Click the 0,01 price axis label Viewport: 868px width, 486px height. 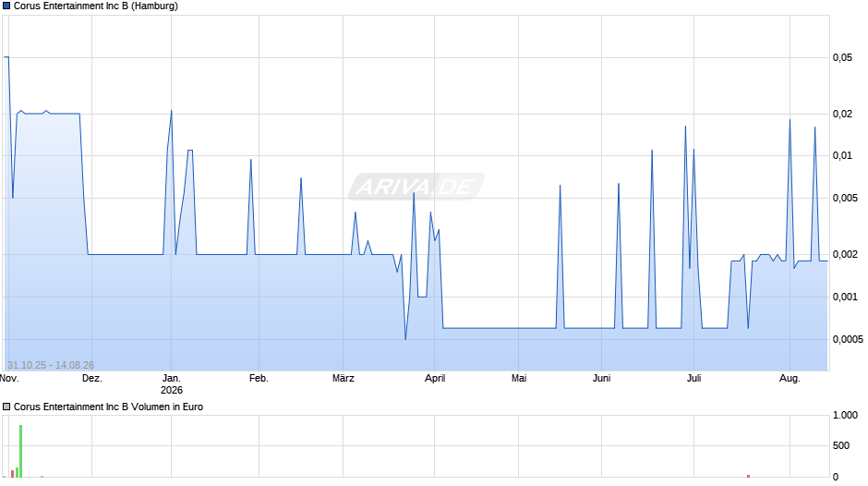click(842, 156)
